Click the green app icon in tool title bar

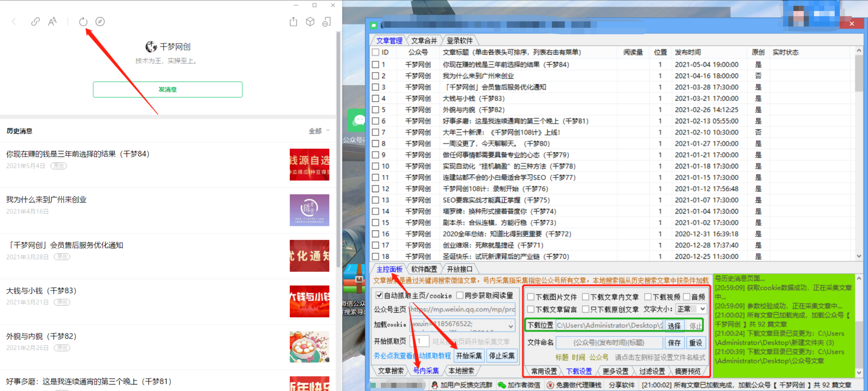(x=374, y=25)
